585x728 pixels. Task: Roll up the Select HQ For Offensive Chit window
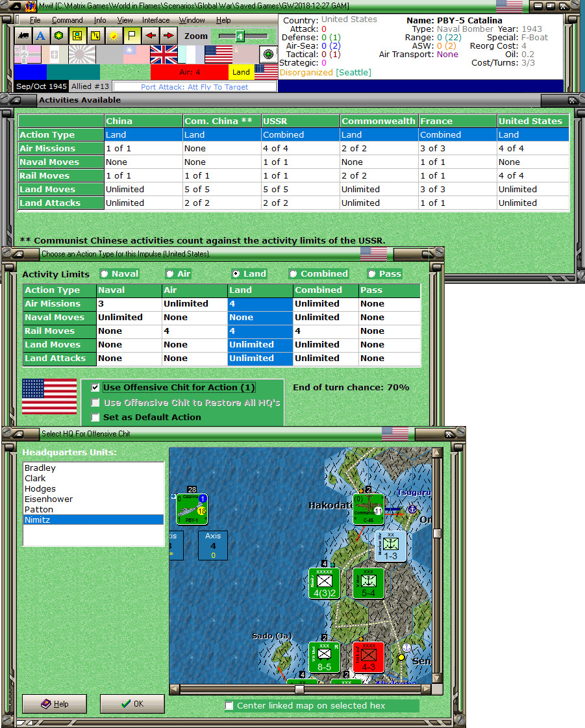point(18,434)
